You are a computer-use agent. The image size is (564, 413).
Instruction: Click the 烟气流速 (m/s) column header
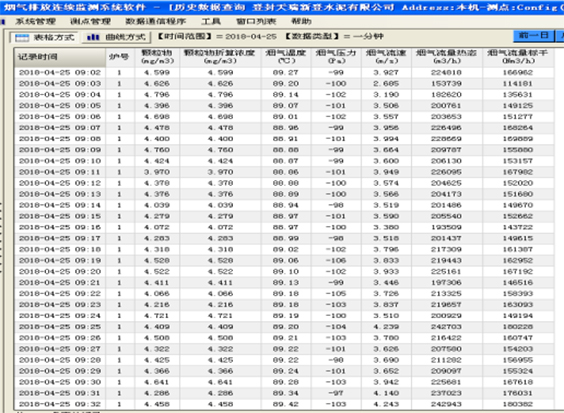(386, 57)
